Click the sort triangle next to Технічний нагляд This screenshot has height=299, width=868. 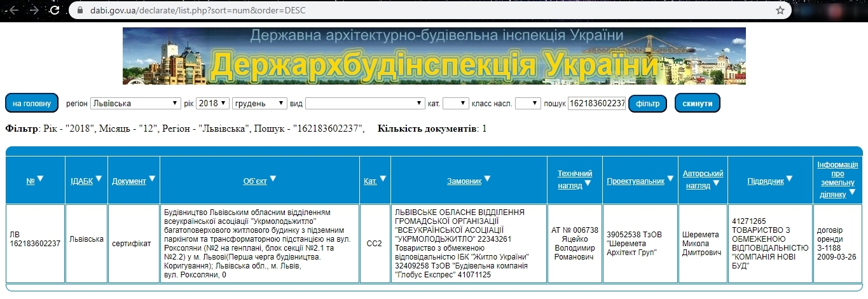click(x=588, y=184)
